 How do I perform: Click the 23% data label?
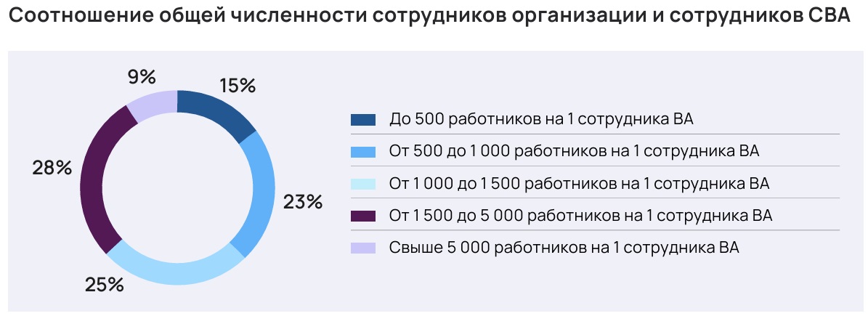pos(303,202)
